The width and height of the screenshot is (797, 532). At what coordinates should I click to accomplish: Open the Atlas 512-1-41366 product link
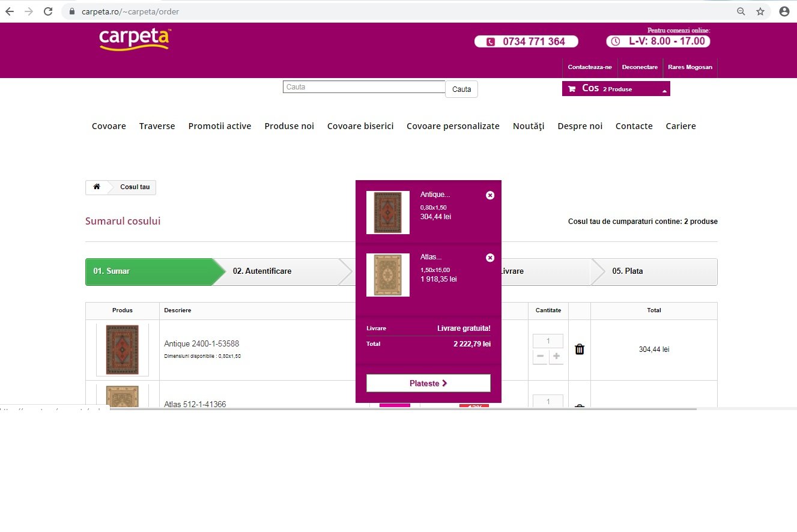point(195,404)
